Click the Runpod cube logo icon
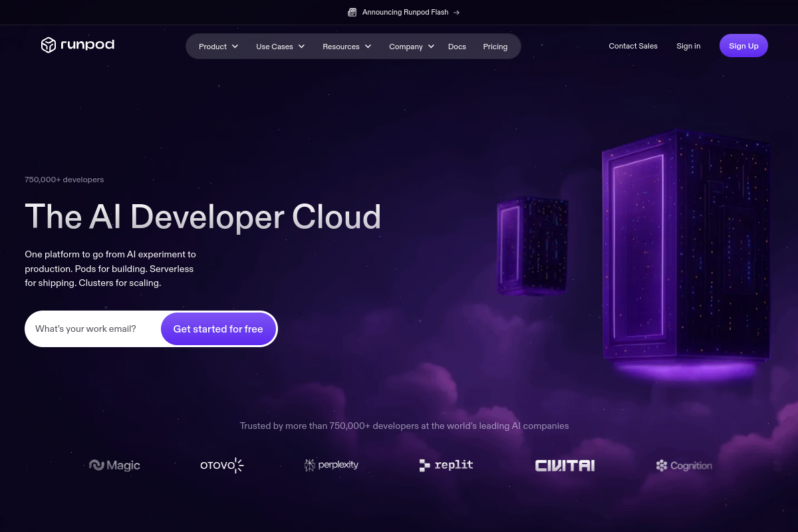 pos(48,45)
